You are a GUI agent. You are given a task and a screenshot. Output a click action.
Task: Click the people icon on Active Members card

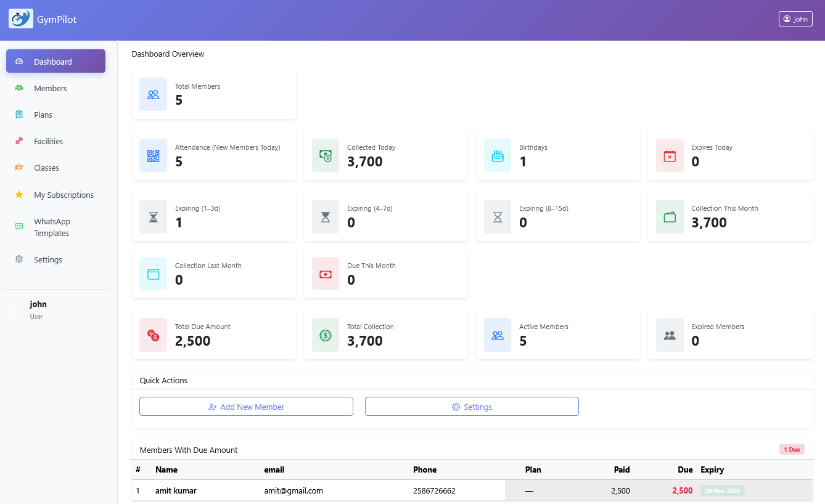click(497, 335)
